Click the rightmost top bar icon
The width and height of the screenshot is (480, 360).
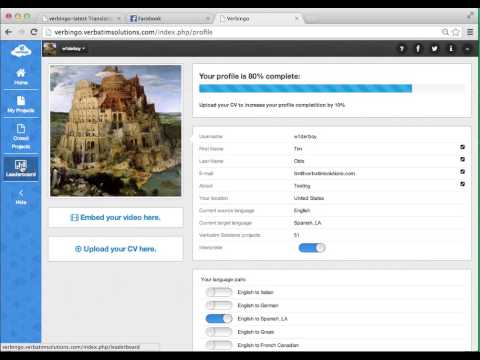point(467,49)
